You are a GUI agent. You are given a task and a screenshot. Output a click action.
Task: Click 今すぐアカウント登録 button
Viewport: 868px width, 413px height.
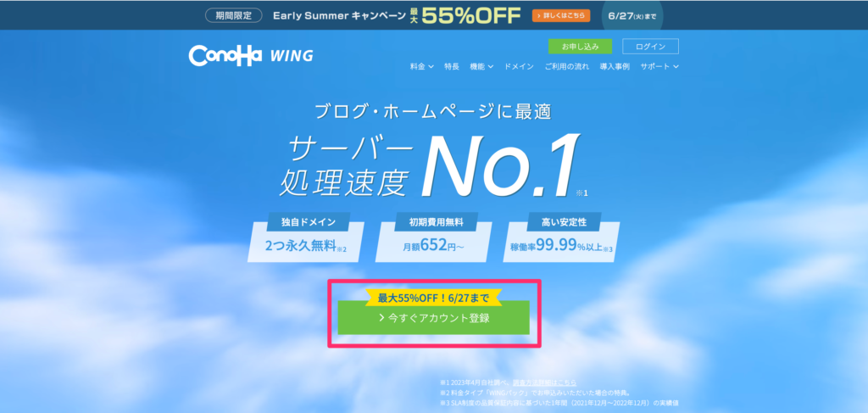tap(433, 318)
